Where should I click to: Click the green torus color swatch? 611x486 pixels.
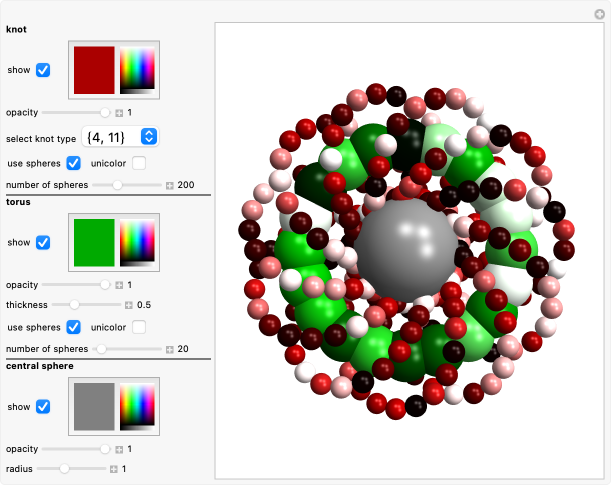click(94, 243)
